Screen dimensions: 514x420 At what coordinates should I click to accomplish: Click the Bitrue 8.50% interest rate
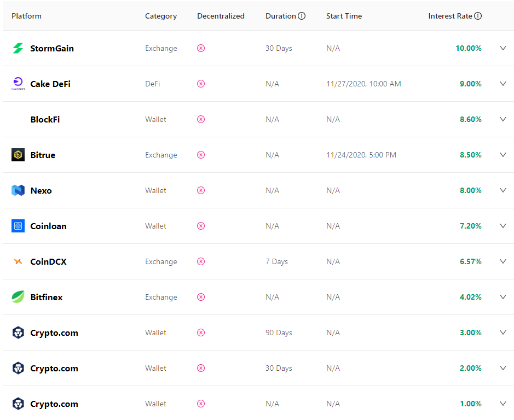[471, 155]
